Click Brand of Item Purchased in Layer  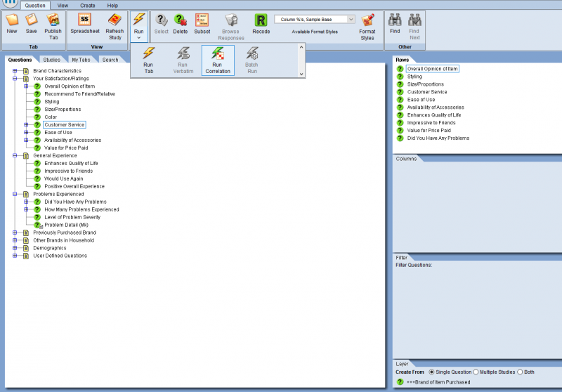tap(438, 382)
